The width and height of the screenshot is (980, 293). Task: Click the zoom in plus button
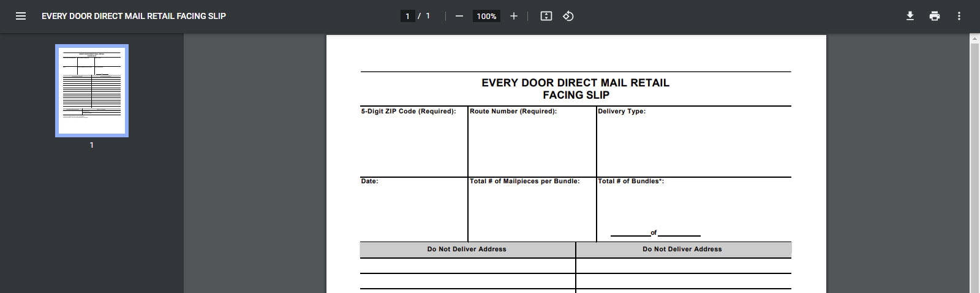coord(514,16)
